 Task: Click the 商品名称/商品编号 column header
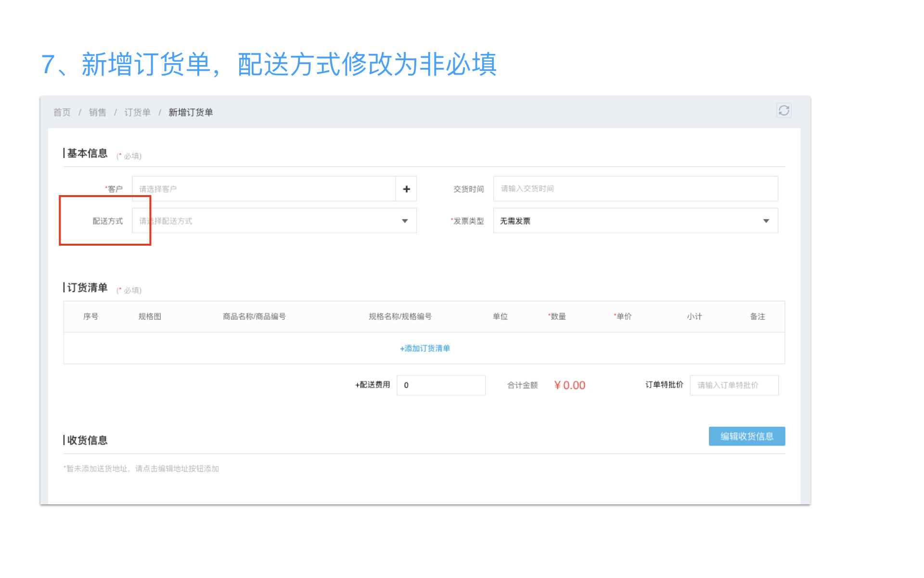[x=254, y=316]
